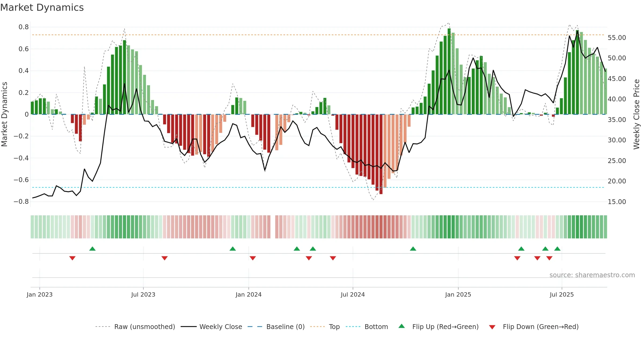Select the first red flip-down marker of 2023
Screen dimensions: 644x362
coord(72,258)
